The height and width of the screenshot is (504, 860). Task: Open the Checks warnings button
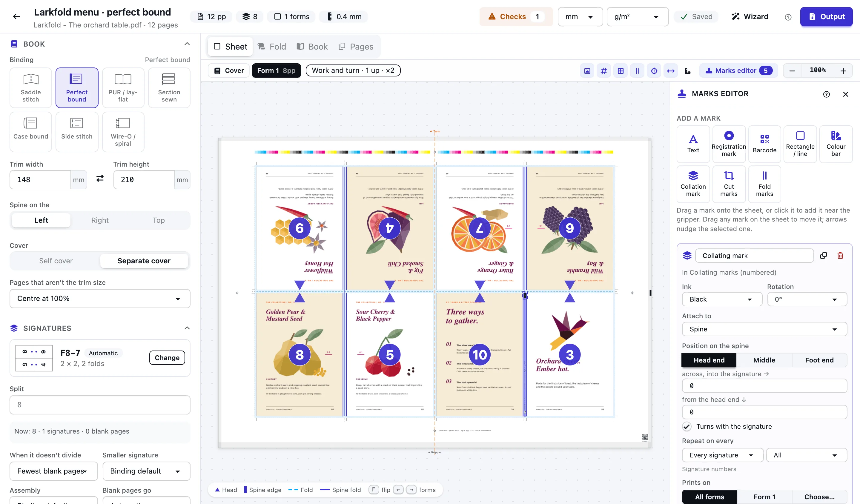point(516,17)
